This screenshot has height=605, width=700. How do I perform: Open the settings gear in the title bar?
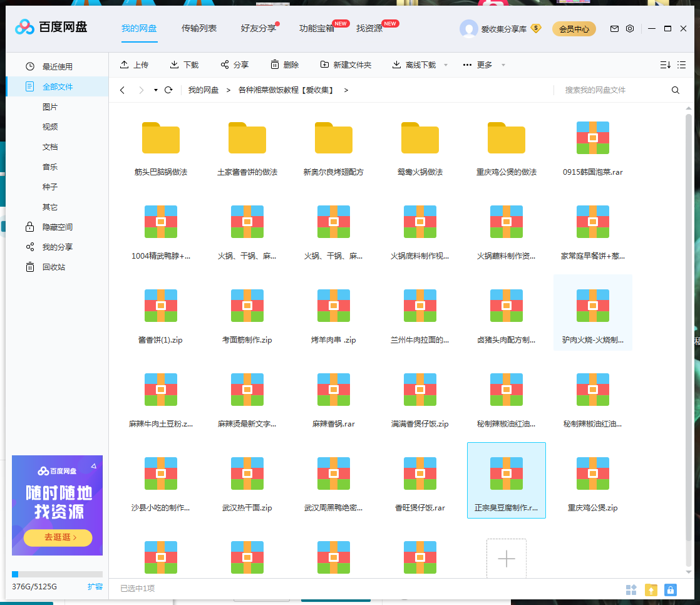(630, 28)
